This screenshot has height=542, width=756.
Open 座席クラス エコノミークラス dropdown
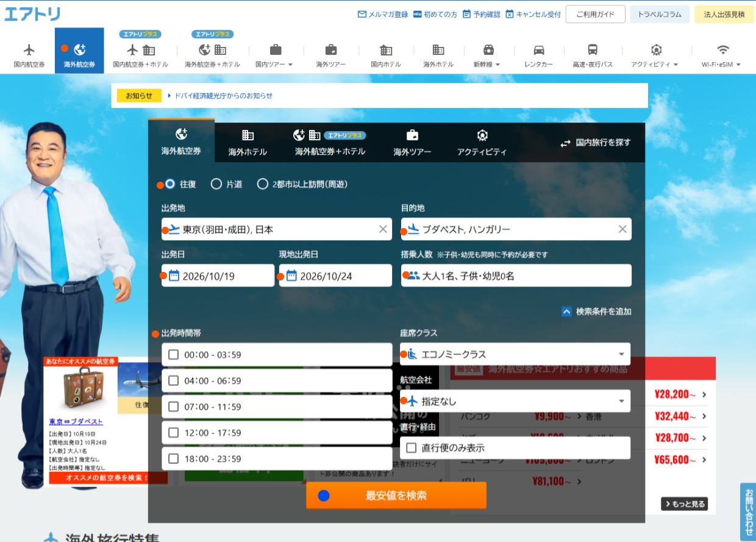[x=515, y=354]
